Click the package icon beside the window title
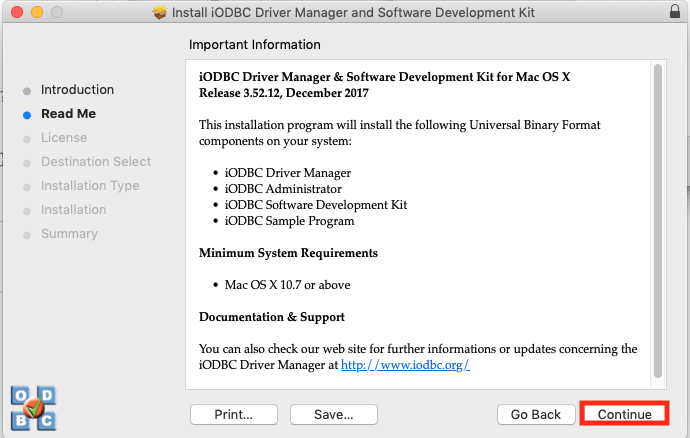This screenshot has height=438, width=690. click(159, 12)
